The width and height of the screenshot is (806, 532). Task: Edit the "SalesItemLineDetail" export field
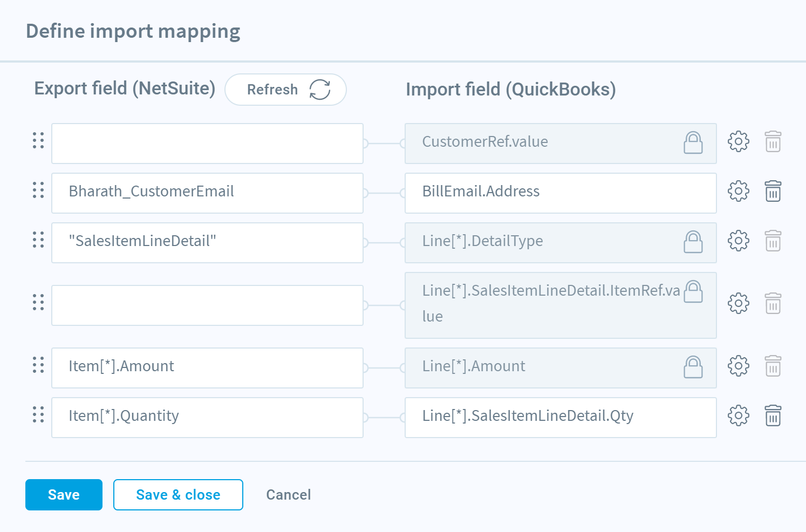207,243
